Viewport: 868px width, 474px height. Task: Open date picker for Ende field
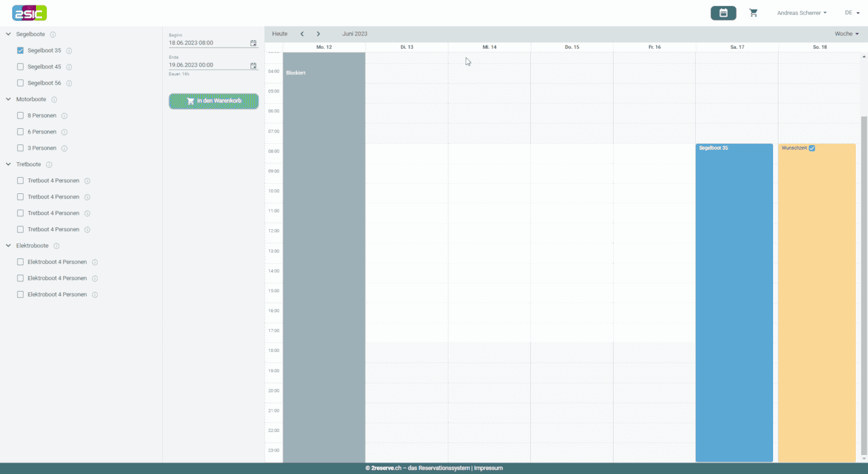(x=254, y=66)
